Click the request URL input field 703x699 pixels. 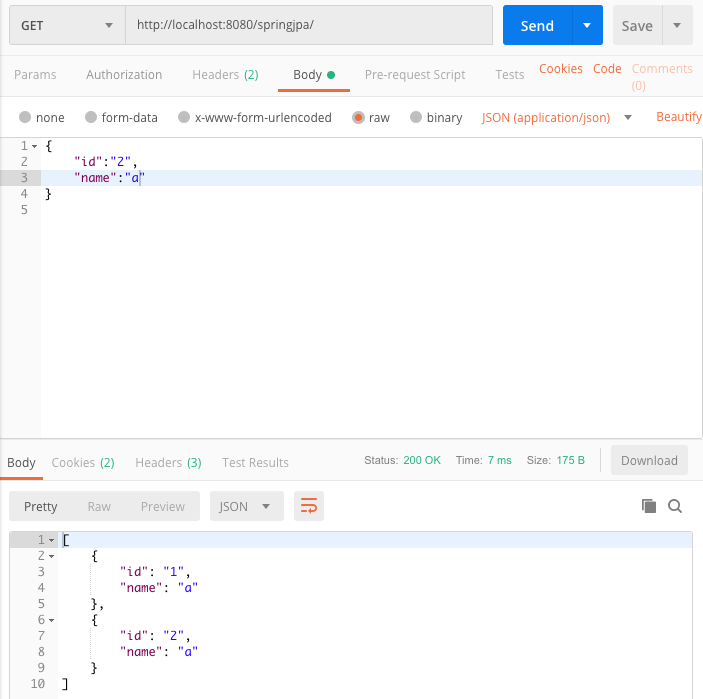click(309, 25)
